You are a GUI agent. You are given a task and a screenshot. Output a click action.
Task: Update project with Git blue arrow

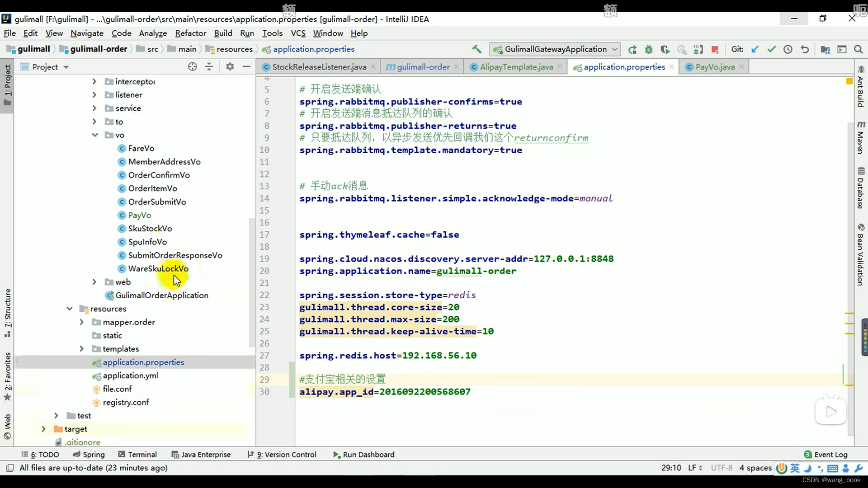coord(755,49)
